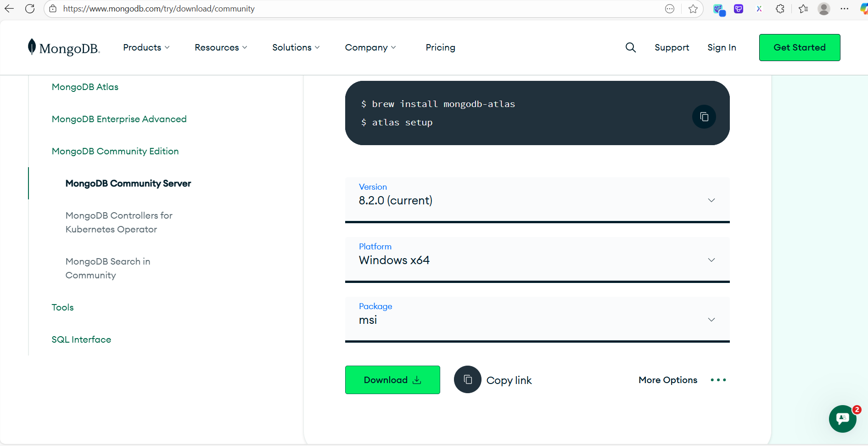Open MongoDB Search in Community
868x446 pixels.
108,268
